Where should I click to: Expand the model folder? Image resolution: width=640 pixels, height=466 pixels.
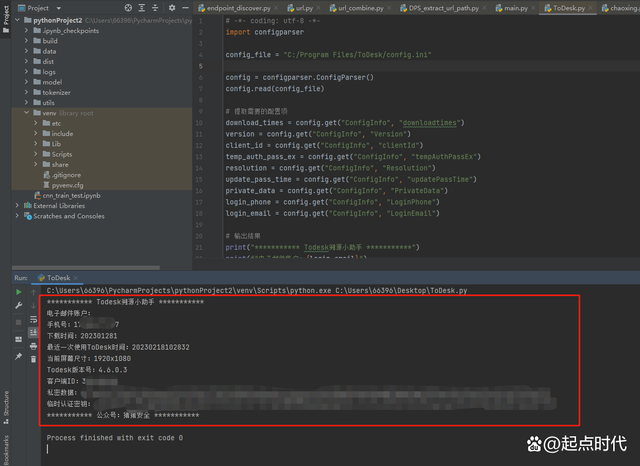coord(27,82)
